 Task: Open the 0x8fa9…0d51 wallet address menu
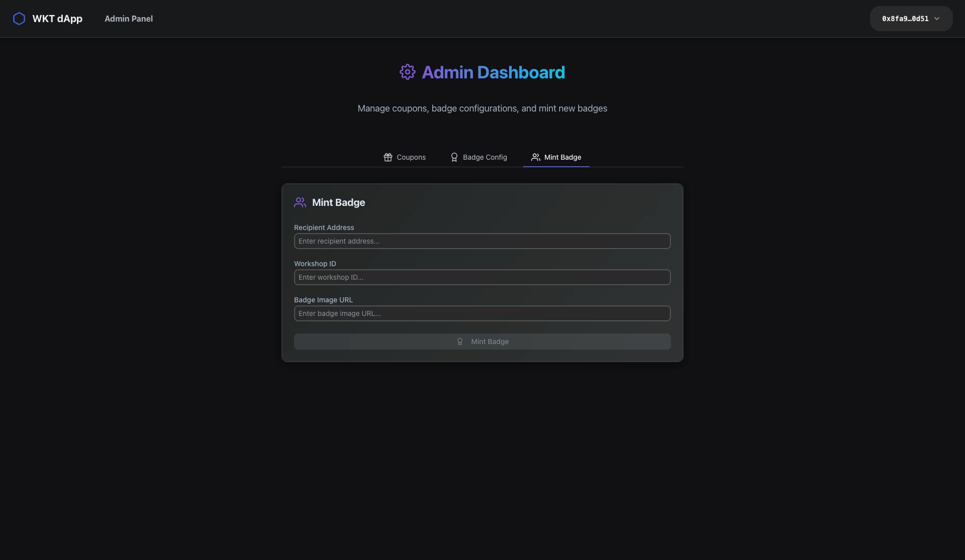pos(905,19)
